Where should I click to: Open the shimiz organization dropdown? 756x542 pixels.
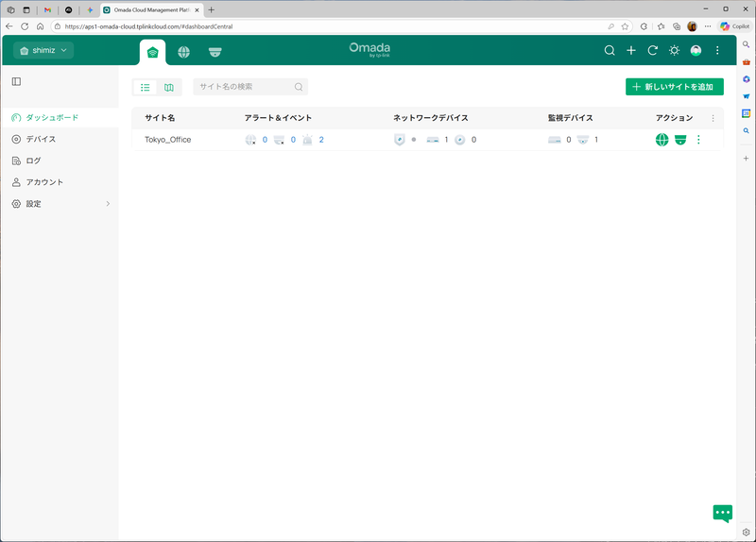43,50
